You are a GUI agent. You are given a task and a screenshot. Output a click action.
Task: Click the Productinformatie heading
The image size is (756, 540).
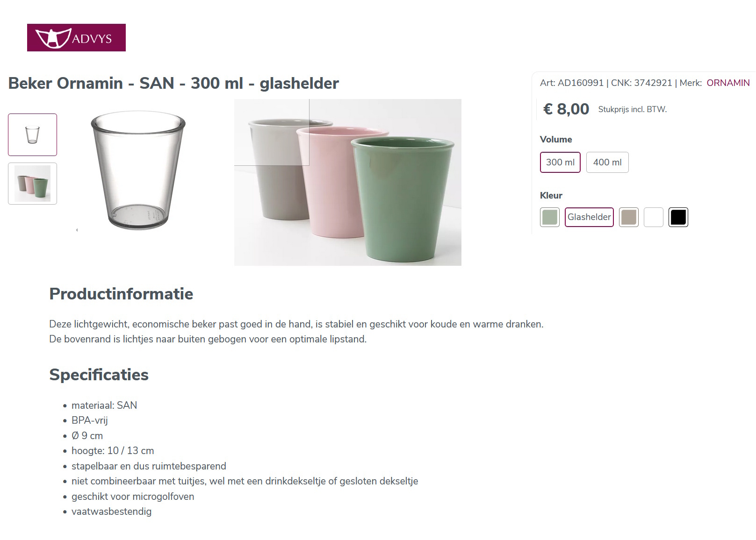[x=121, y=294]
